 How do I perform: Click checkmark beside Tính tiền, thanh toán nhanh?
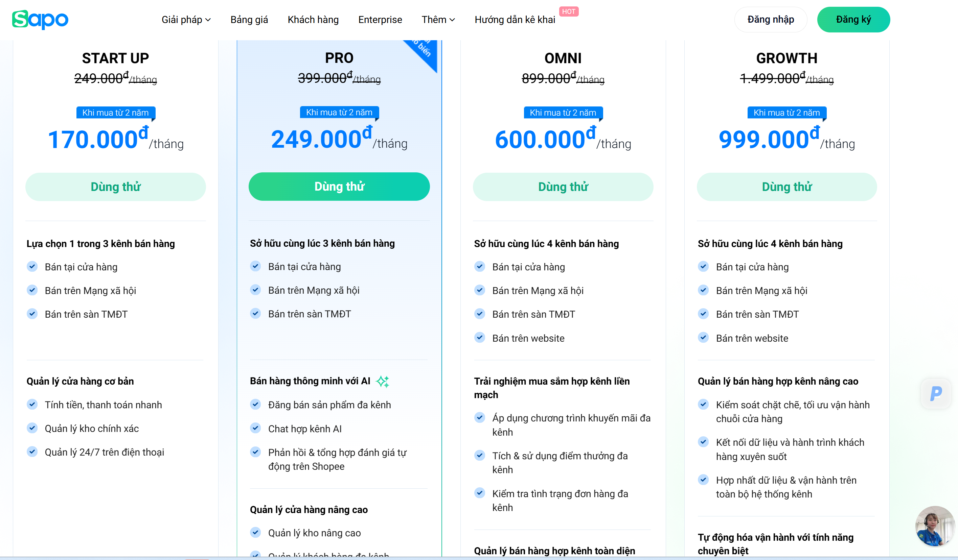32,405
